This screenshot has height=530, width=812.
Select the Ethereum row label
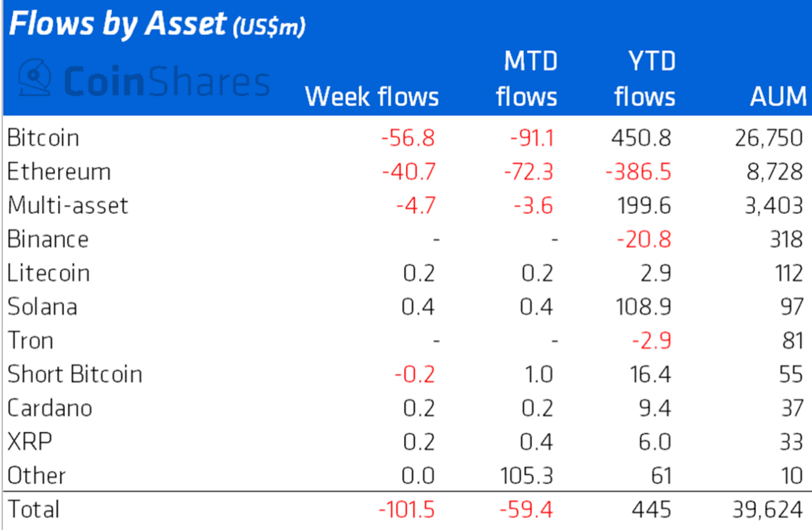59,172
